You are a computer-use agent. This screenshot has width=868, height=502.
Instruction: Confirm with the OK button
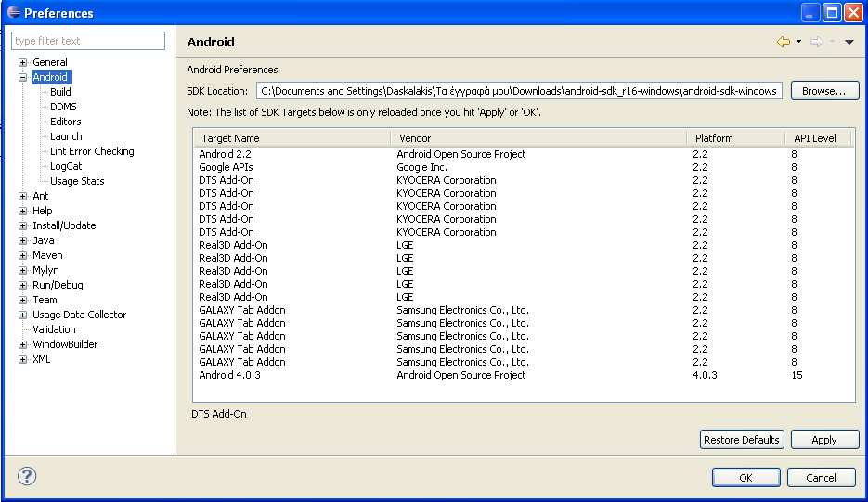746,478
